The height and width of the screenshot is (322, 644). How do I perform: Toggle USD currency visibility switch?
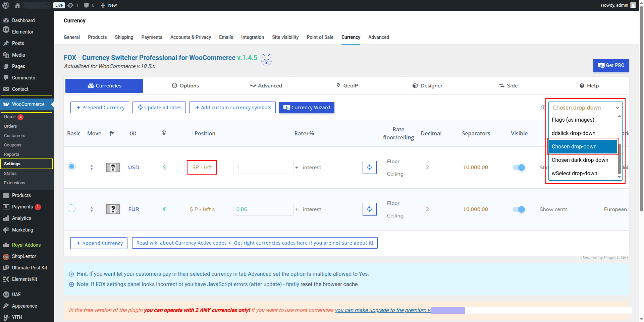point(519,168)
